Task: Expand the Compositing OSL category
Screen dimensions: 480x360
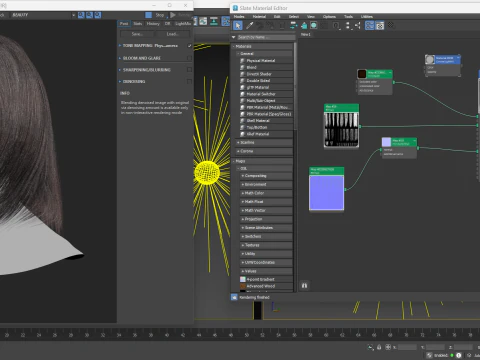Action: 266,176
